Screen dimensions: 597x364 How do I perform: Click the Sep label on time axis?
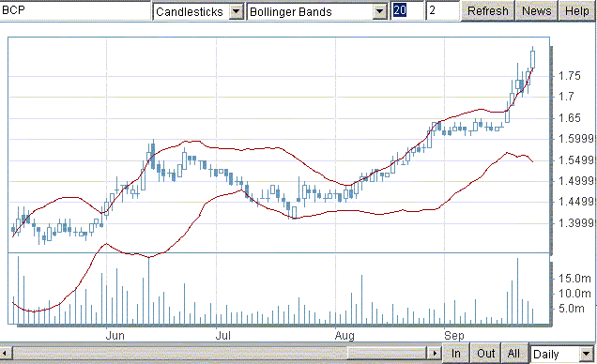click(454, 336)
